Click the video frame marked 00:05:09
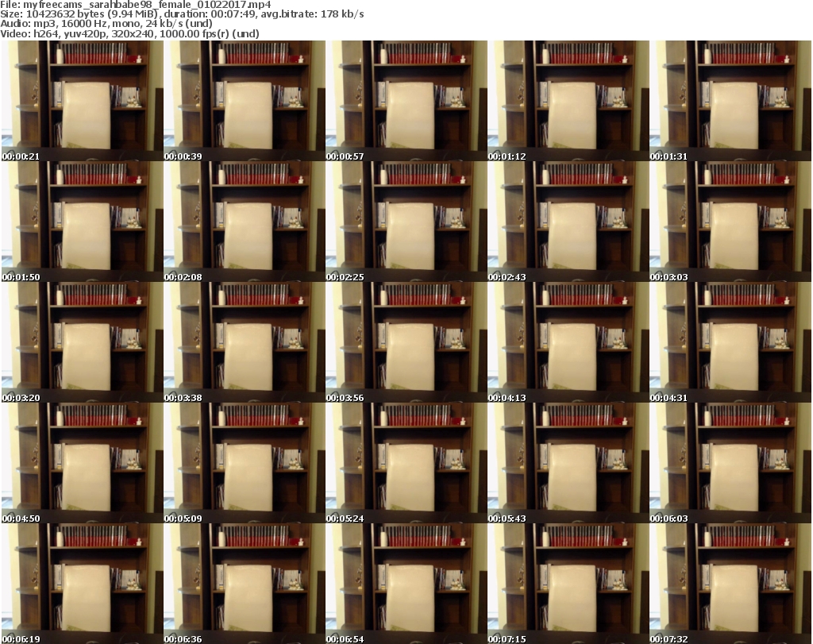Viewport: 813px width, 644px height. (x=245, y=463)
